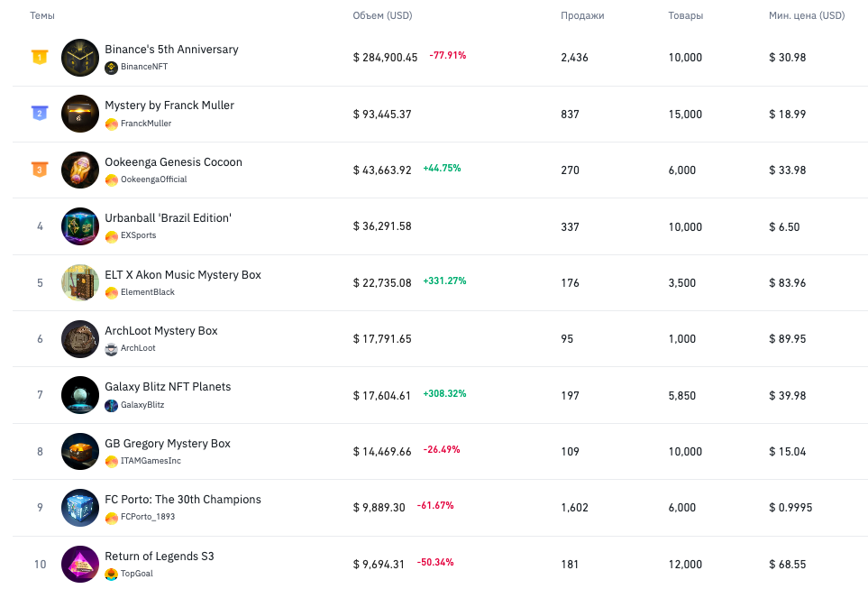
Task: Open Urbanball 'Brazil Edition' title link
Action: tap(169, 217)
